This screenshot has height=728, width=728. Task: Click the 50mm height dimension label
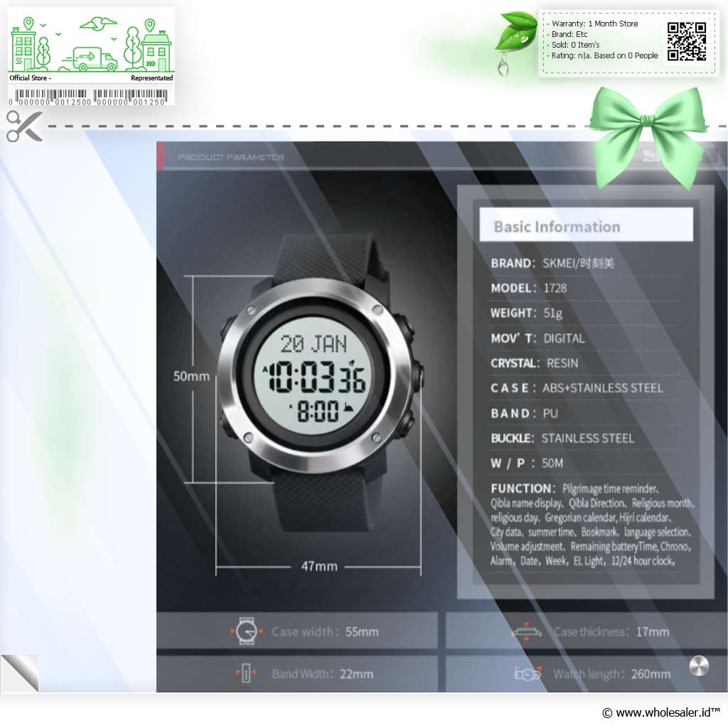(x=191, y=376)
